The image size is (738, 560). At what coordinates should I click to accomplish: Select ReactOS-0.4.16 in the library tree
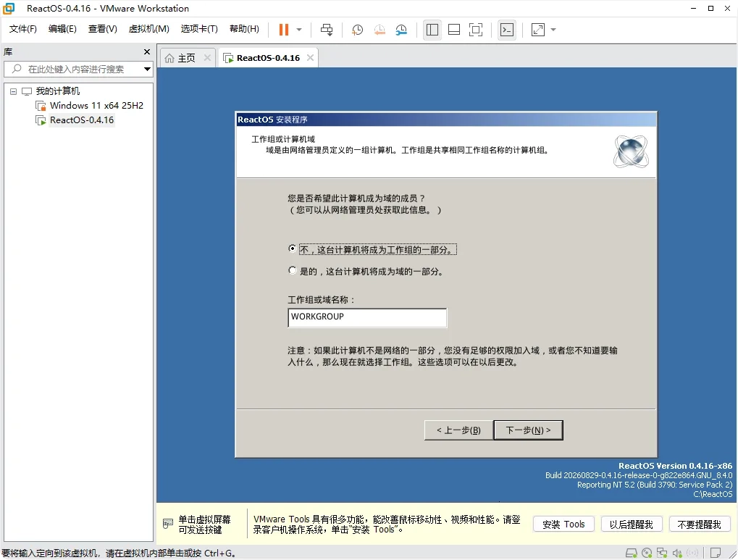pyautogui.click(x=82, y=120)
